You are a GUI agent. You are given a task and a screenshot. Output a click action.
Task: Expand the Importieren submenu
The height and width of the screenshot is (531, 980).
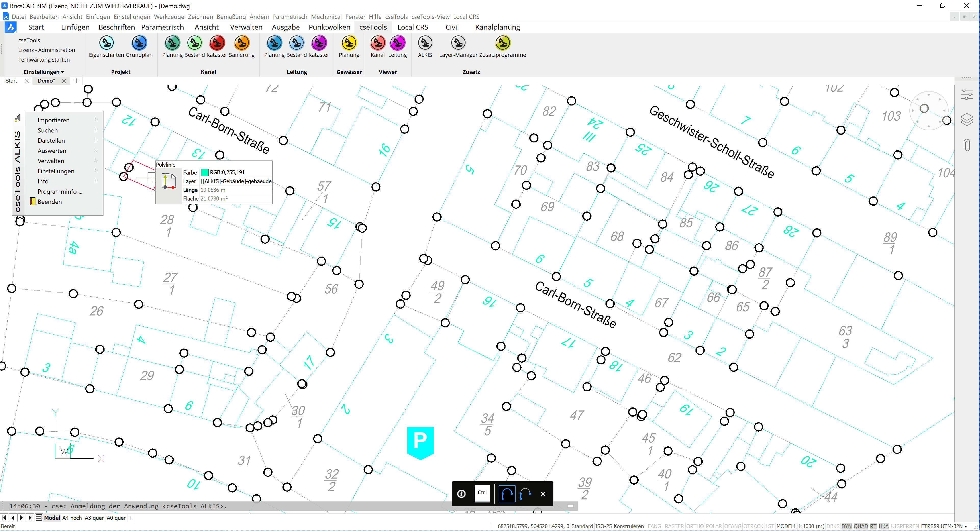point(53,120)
